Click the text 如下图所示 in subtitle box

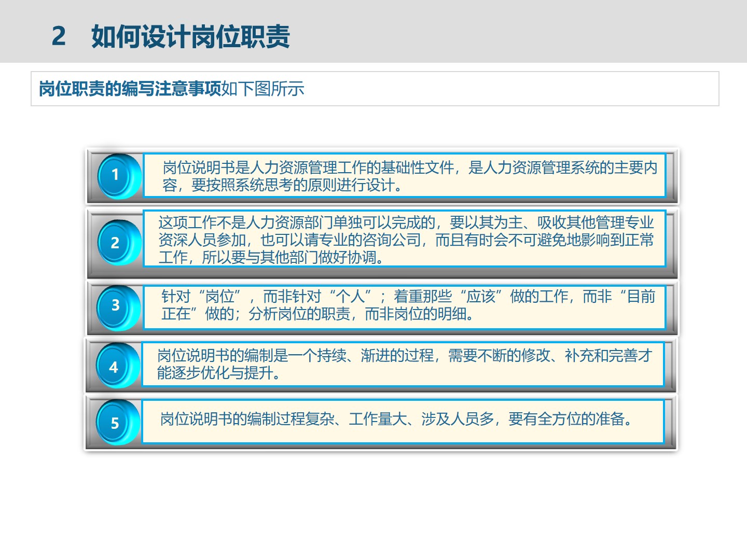tap(262, 89)
